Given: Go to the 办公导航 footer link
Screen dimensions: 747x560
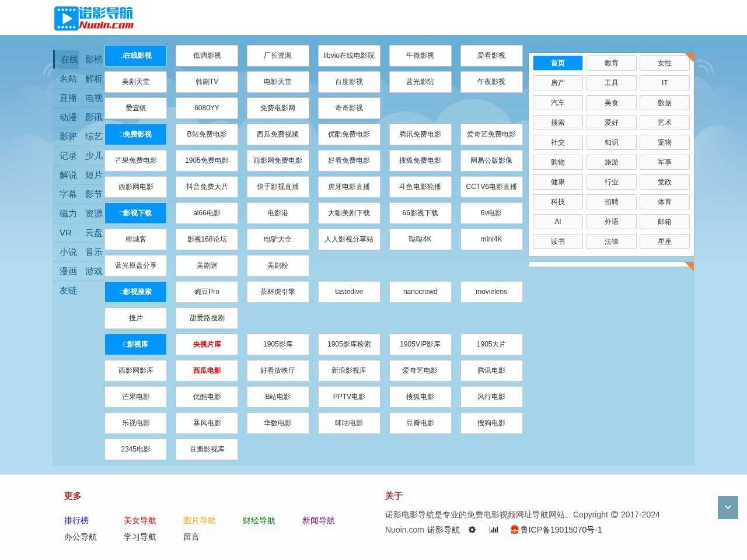Looking at the screenshot, I should tap(81, 537).
